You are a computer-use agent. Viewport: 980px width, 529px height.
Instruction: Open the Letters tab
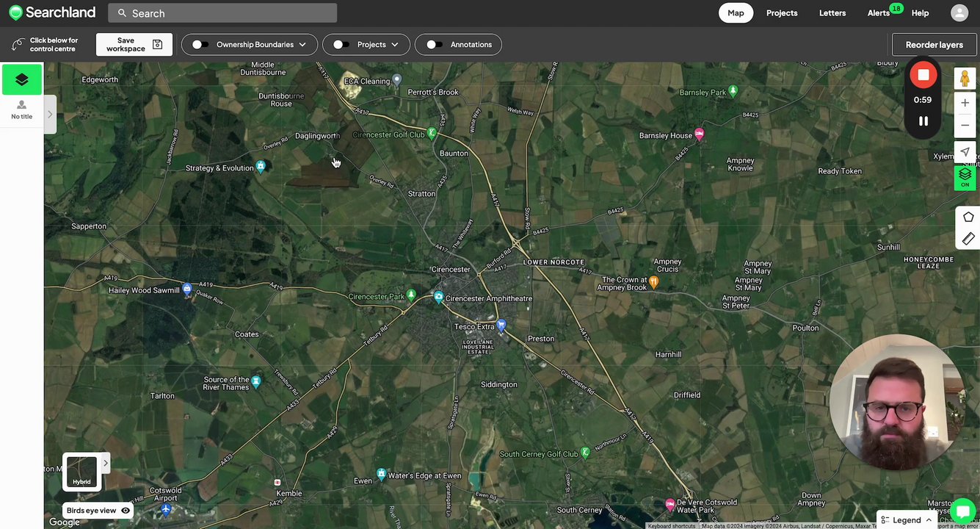pyautogui.click(x=832, y=13)
